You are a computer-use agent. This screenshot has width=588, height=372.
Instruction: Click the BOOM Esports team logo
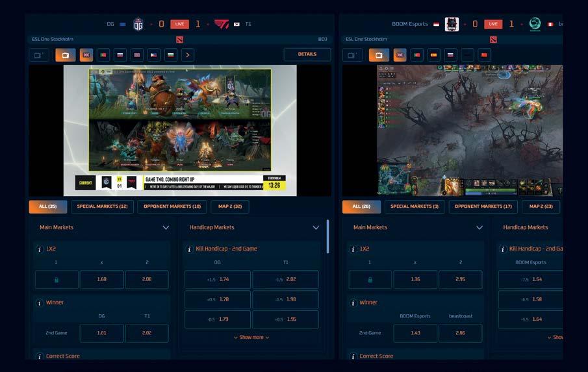[452, 25]
